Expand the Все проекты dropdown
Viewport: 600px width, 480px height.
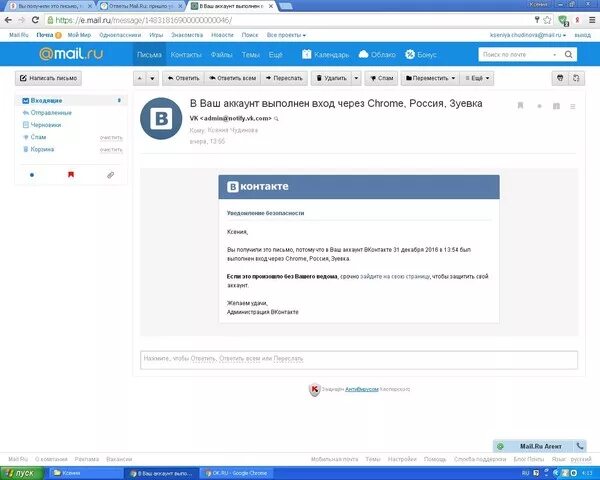click(x=286, y=35)
